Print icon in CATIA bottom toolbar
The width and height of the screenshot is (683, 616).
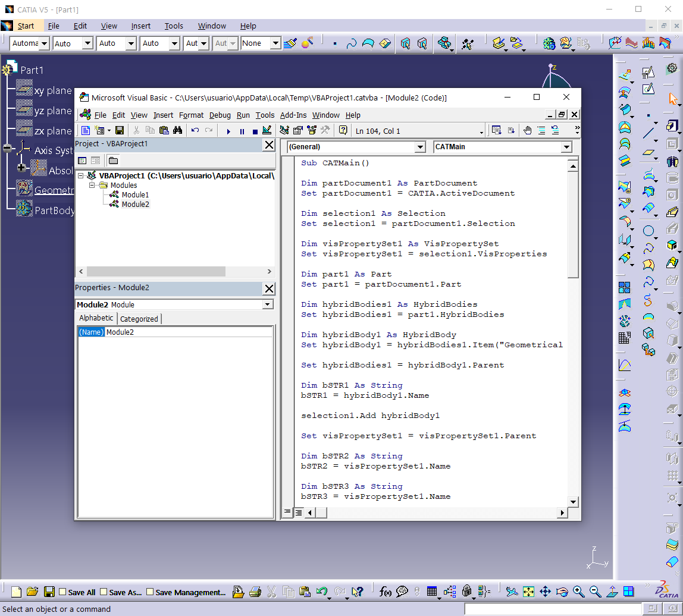[255, 592]
